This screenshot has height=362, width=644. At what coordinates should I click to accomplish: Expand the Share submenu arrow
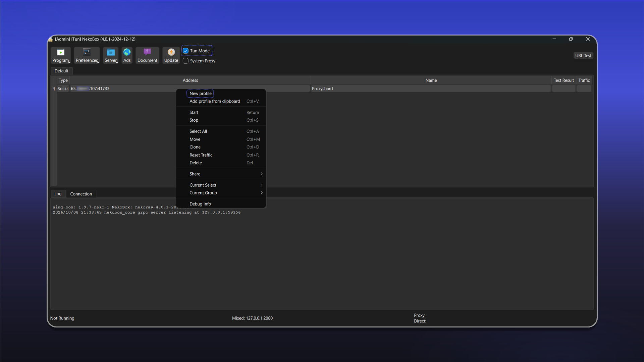point(261,174)
